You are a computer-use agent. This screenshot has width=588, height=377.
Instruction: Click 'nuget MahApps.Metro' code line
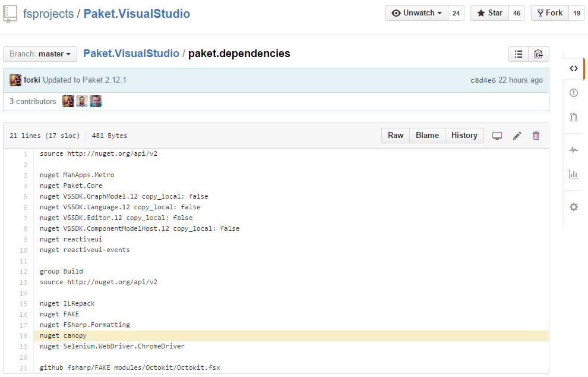coord(77,175)
